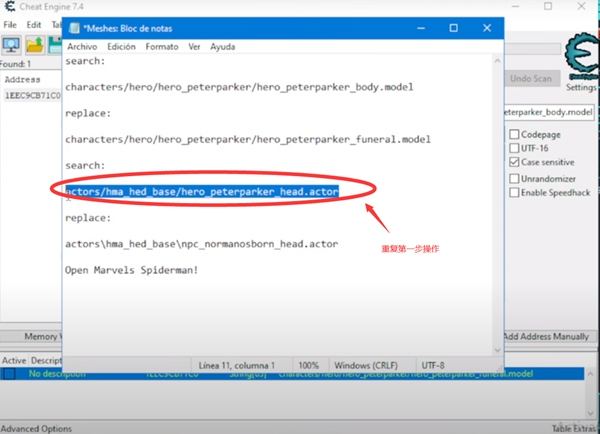Uncheck the Case sensitive checkbox
600x434 pixels.
514,162
